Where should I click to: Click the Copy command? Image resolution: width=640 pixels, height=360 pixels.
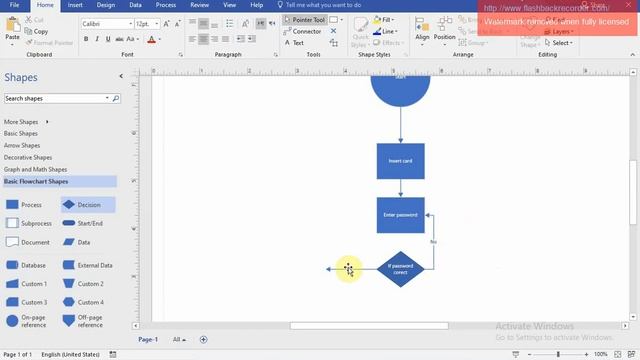click(x=36, y=31)
